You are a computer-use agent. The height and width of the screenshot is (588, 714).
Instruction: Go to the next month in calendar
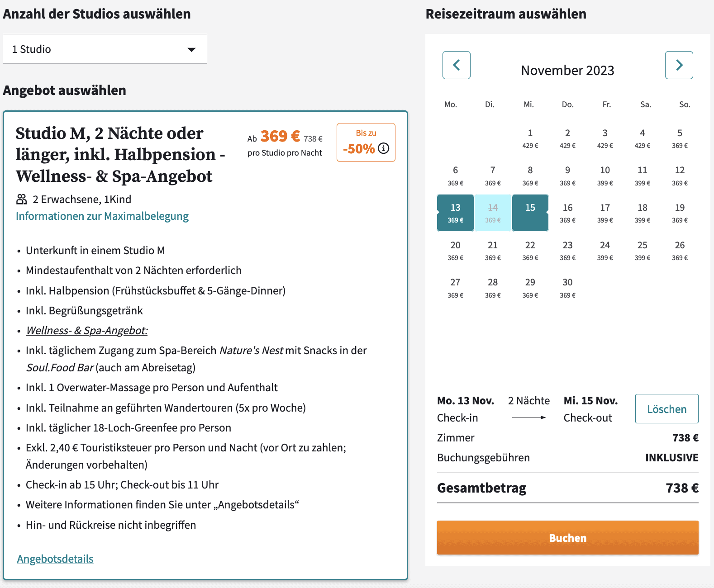(x=679, y=65)
